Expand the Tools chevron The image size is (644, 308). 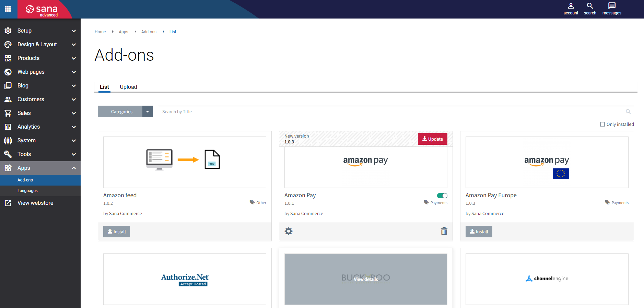coord(74,154)
